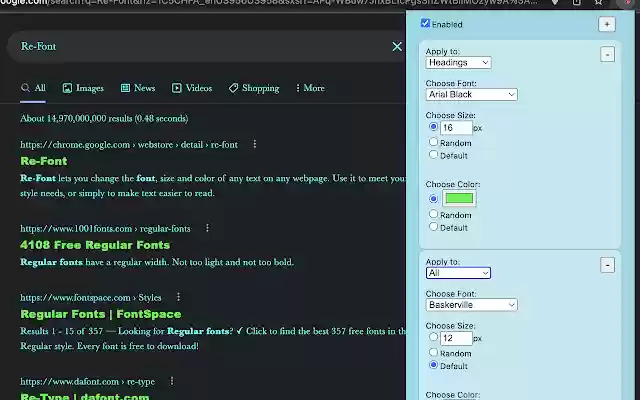Select Default color for Headings rule
This screenshot has width=640, height=400.
click(x=433, y=227)
